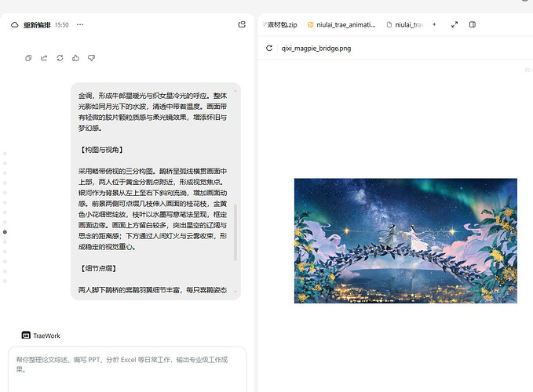Add a new tab with plus icon
Viewport: 533px width, 392px height.
pyautogui.click(x=434, y=24)
